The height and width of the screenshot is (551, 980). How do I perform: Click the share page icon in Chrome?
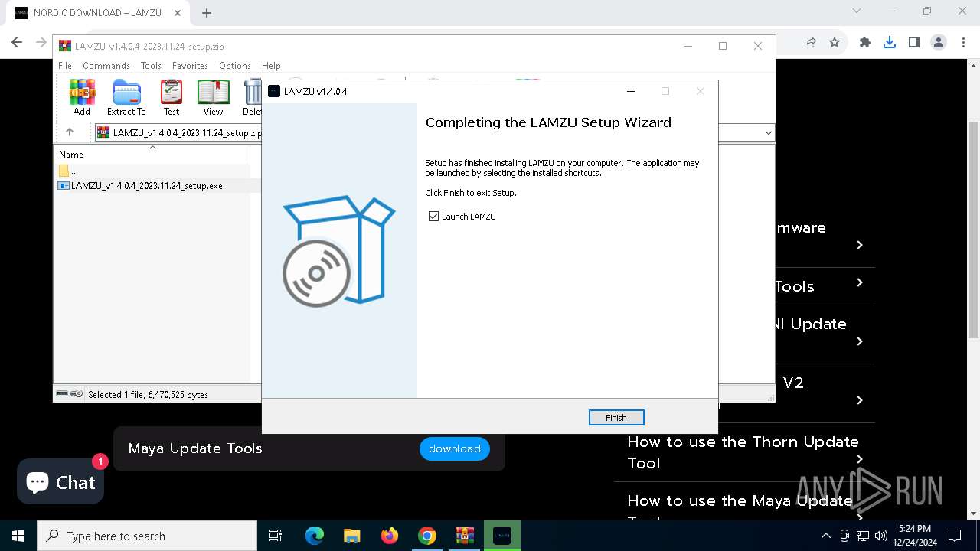810,43
